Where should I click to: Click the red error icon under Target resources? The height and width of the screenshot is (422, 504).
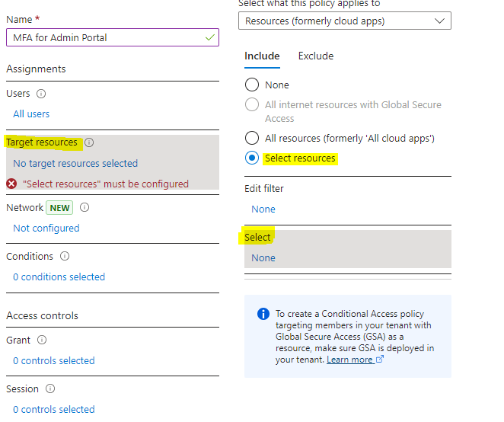[x=11, y=184]
